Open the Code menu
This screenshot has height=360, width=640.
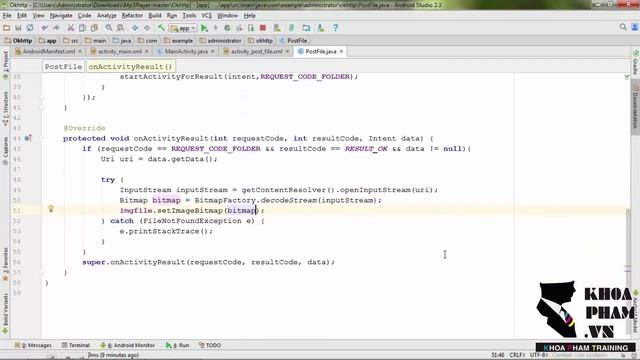(x=84, y=16)
